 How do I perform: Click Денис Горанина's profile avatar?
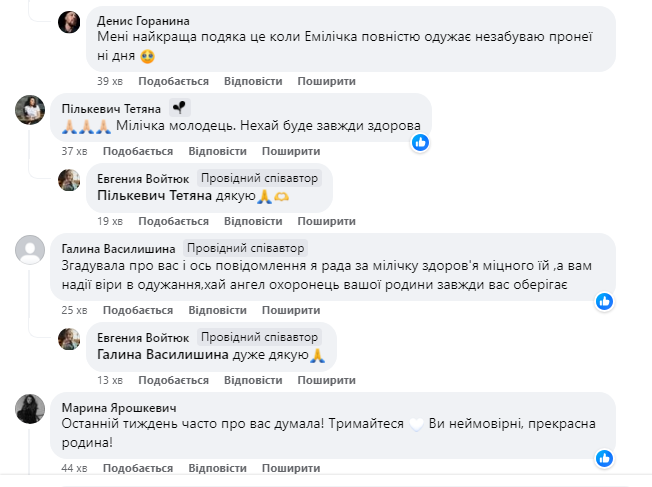[70, 24]
